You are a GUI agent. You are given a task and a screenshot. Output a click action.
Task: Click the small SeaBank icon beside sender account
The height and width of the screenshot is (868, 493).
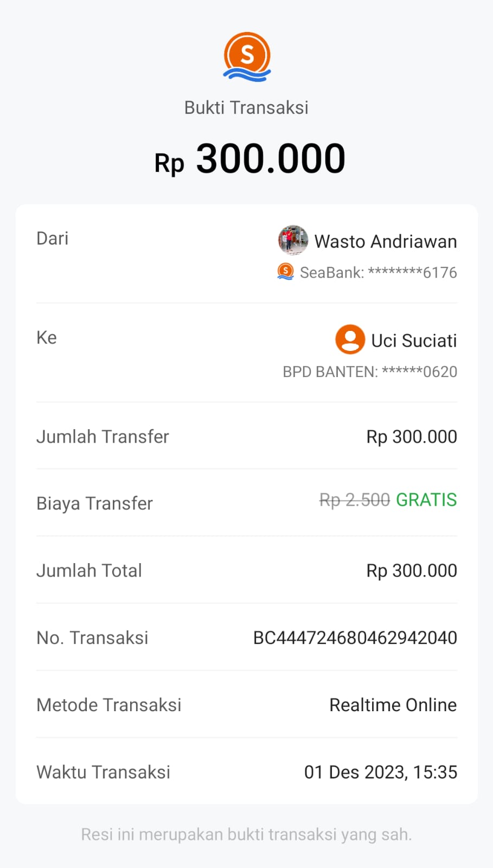pos(285,271)
